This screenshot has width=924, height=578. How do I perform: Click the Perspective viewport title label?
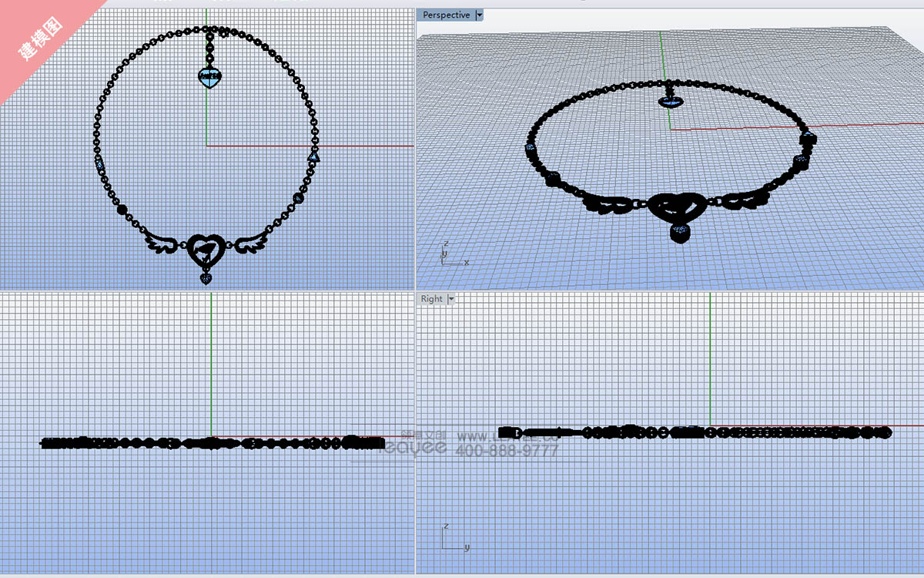pos(446,15)
